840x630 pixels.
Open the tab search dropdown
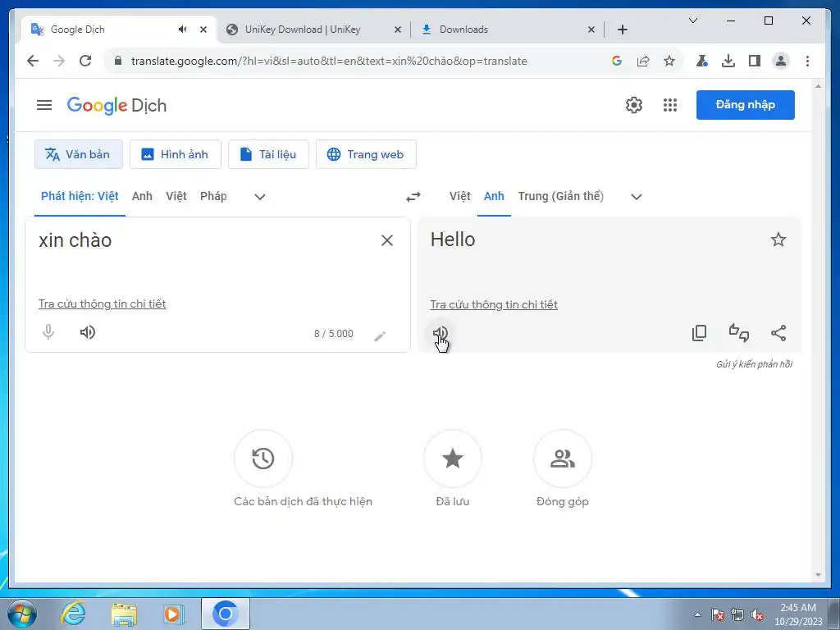click(x=692, y=21)
